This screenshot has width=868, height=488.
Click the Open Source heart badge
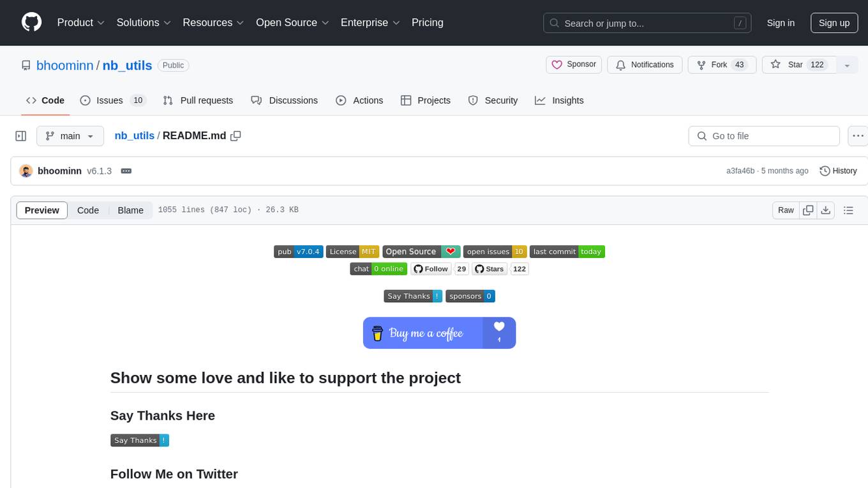[x=421, y=252]
